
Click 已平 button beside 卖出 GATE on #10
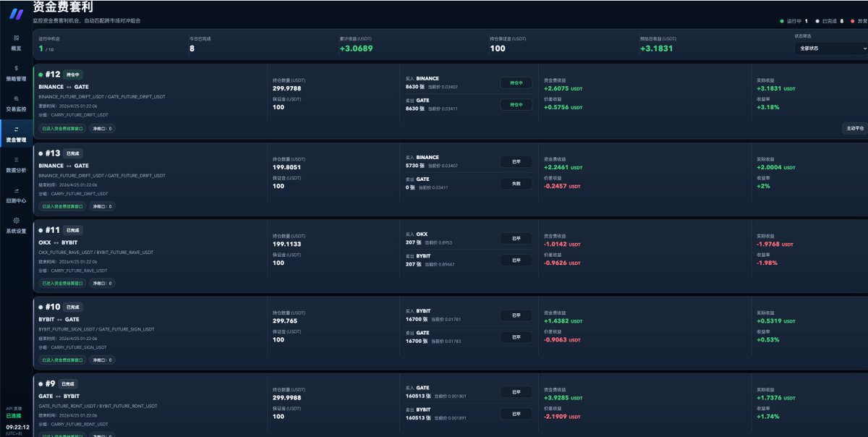516,337
